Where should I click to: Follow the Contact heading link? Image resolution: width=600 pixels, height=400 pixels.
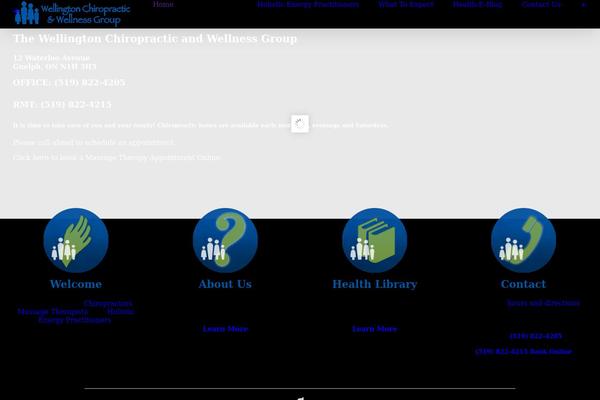click(x=523, y=284)
